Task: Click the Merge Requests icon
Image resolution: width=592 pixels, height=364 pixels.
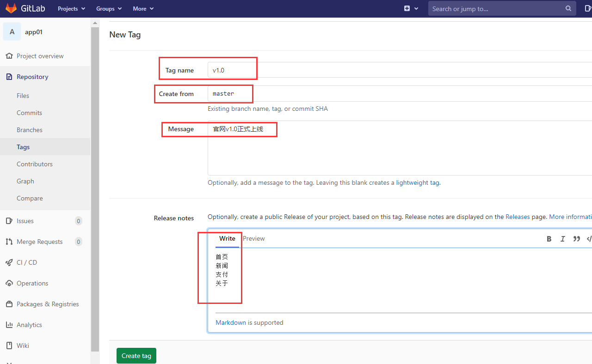Action: (9, 242)
